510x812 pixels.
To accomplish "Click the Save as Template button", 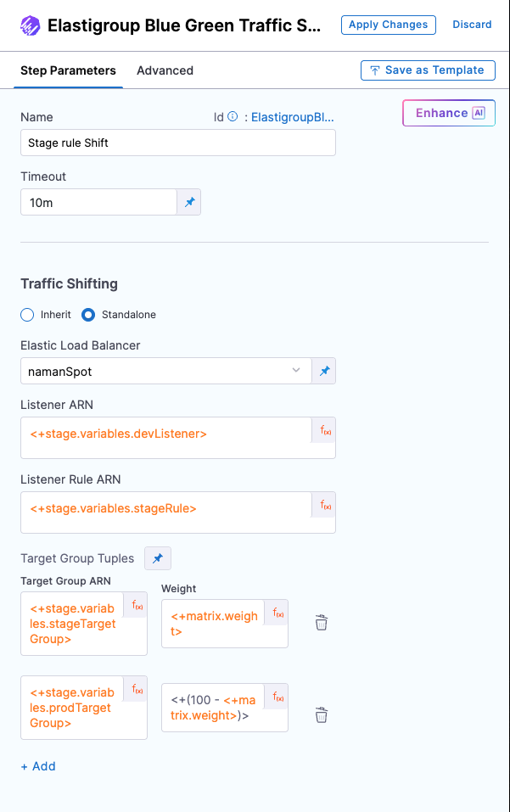I will (x=427, y=70).
